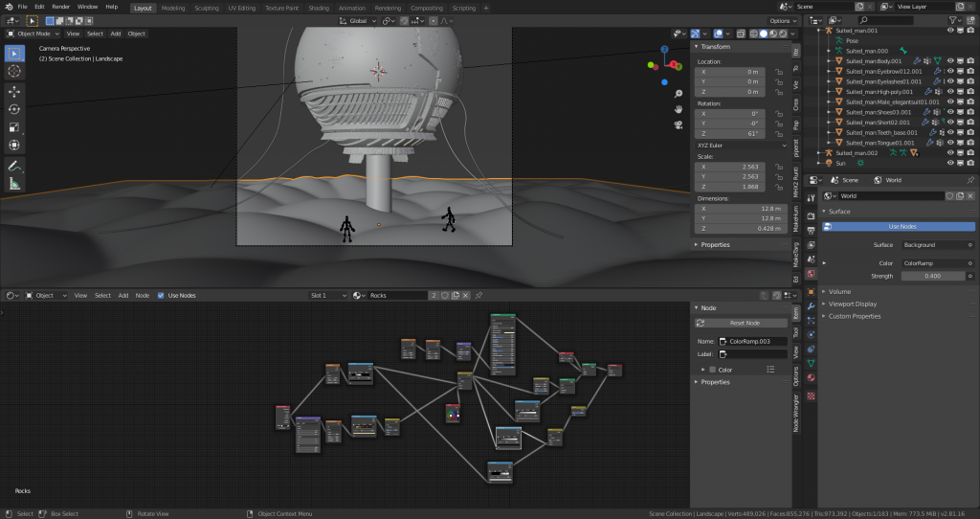Open the Render properties tab icon

click(811, 215)
